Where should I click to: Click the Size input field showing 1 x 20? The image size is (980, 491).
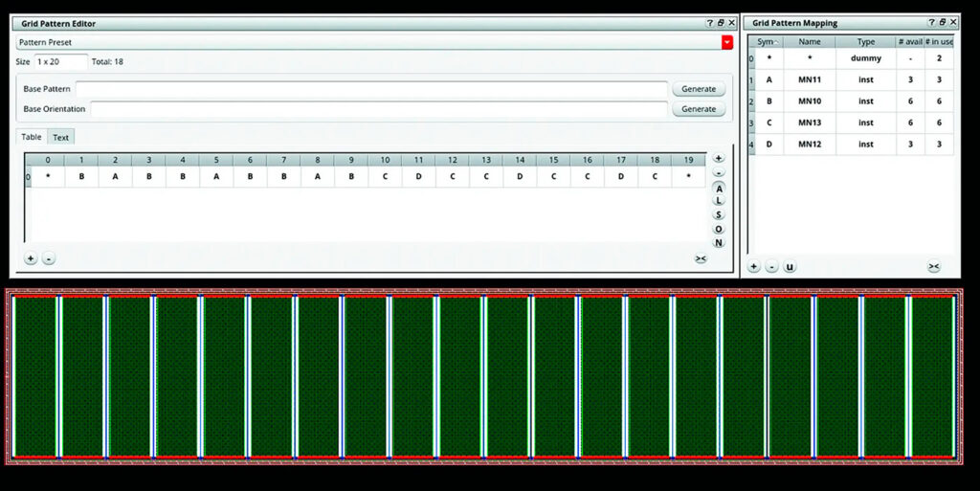(61, 61)
